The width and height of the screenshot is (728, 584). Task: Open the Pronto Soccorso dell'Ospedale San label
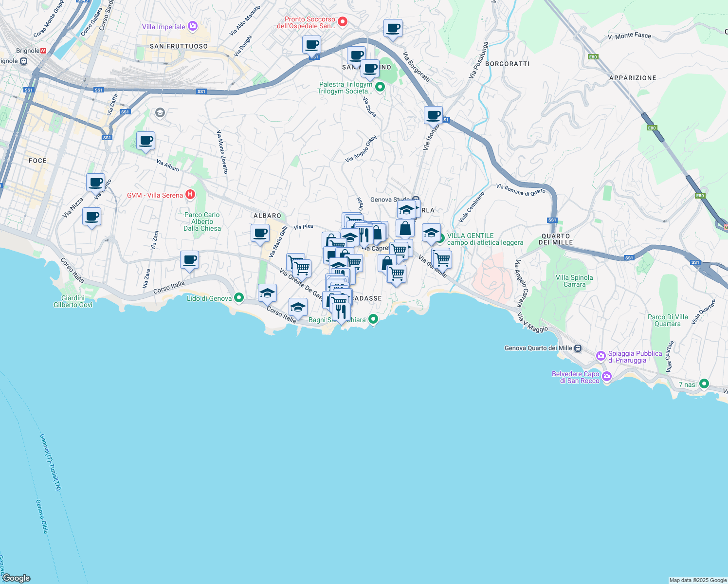[307, 22]
